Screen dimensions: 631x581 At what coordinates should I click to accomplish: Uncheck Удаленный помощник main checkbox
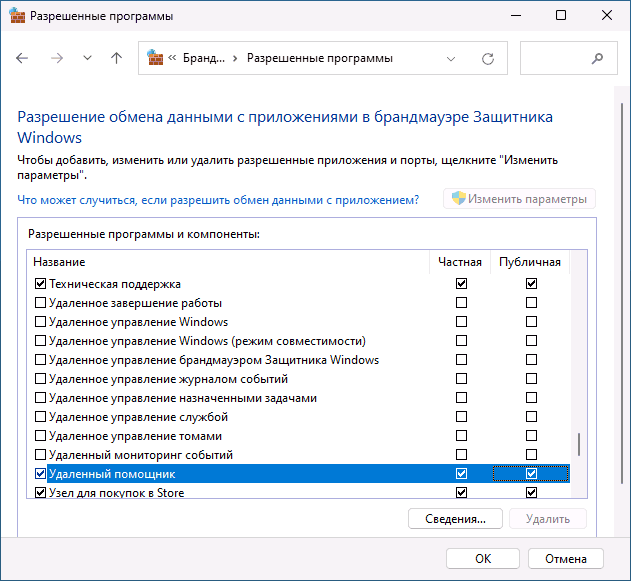pyautogui.click(x=40, y=474)
